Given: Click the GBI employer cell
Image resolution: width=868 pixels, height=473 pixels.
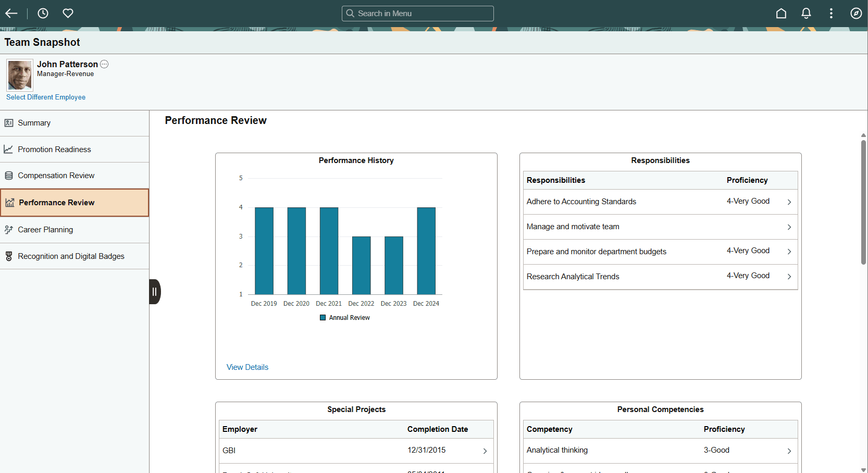Looking at the screenshot, I should click(x=229, y=451).
